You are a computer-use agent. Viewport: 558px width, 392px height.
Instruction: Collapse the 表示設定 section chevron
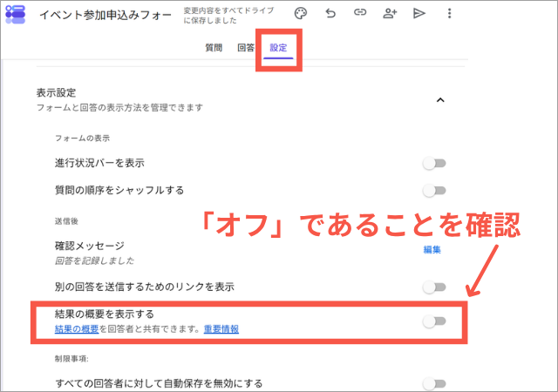440,100
